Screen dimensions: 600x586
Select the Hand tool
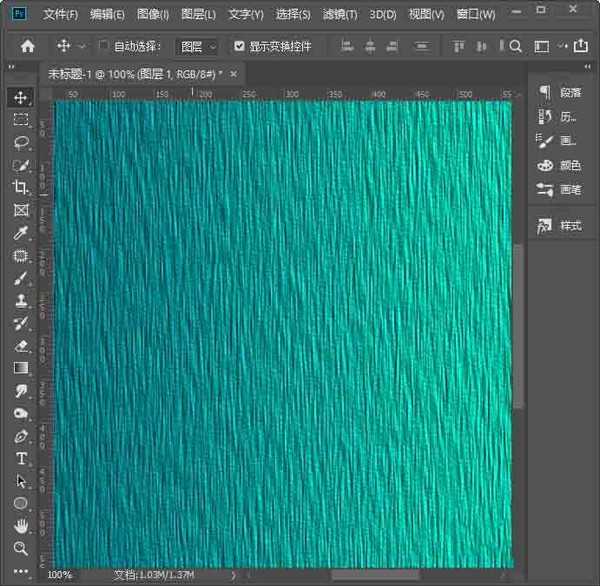pos(21,525)
